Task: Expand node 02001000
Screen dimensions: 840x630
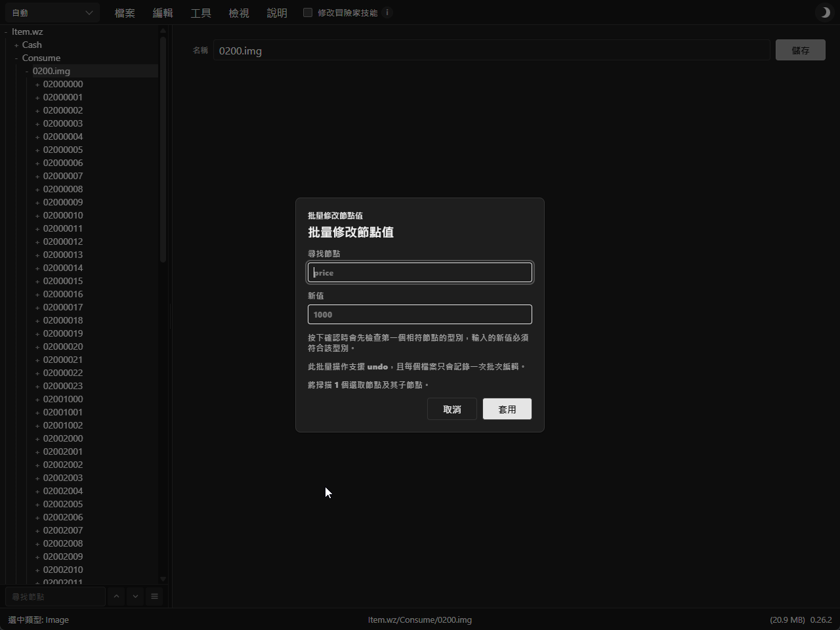Action: tap(37, 400)
